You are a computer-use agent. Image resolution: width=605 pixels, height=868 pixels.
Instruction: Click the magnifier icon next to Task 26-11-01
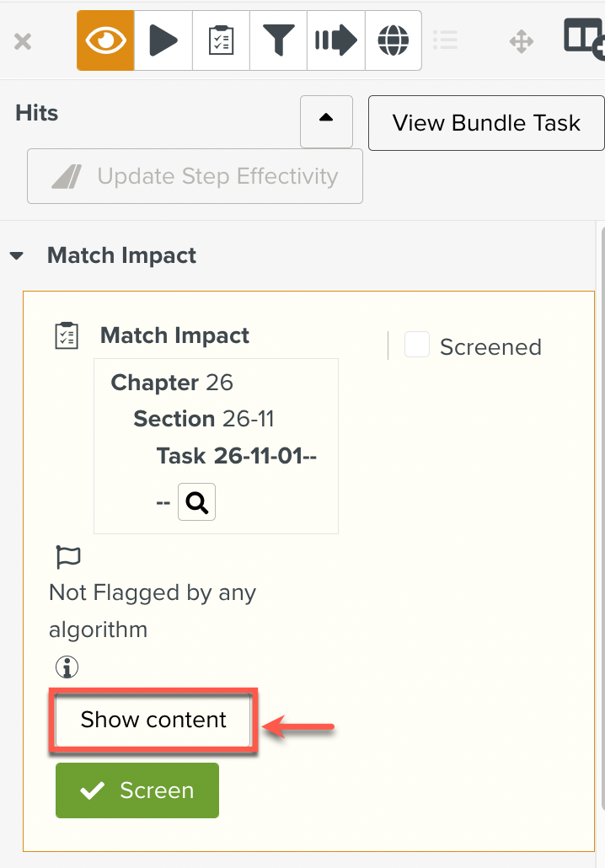click(x=196, y=501)
